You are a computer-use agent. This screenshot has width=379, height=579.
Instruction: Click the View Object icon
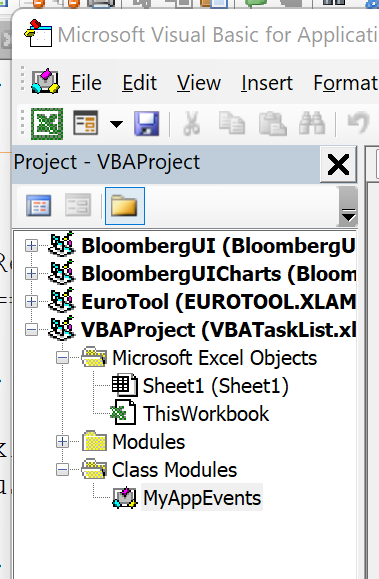(x=78, y=206)
